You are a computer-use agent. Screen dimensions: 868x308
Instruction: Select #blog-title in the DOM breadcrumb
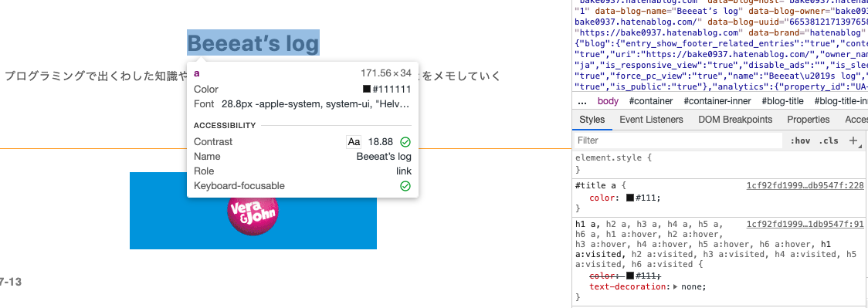click(x=783, y=101)
